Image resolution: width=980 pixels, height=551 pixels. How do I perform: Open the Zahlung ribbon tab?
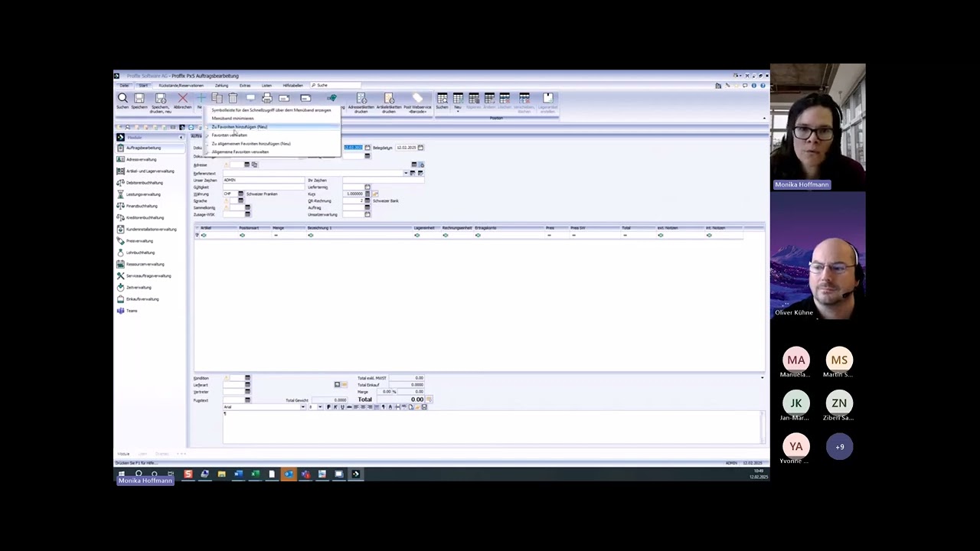click(x=221, y=85)
